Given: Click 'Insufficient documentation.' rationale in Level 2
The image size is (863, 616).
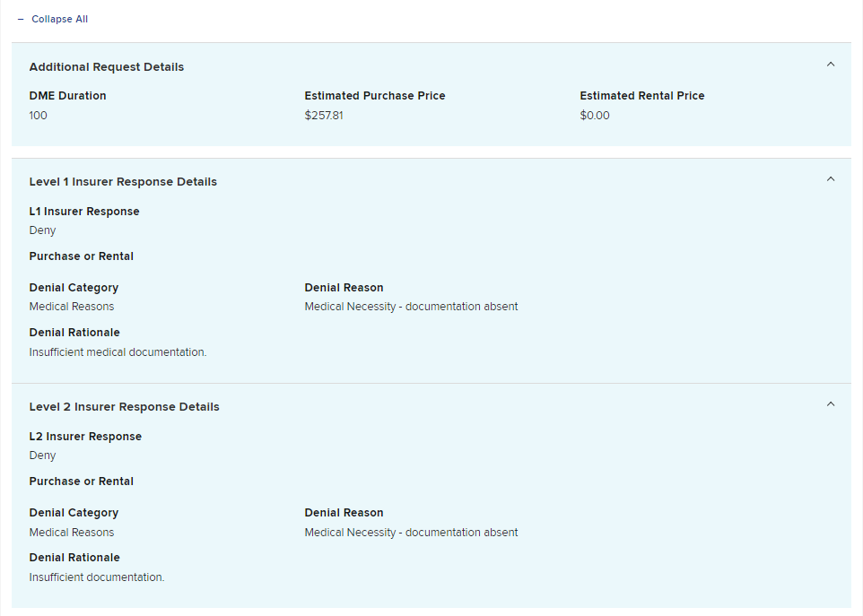Looking at the screenshot, I should point(97,577).
